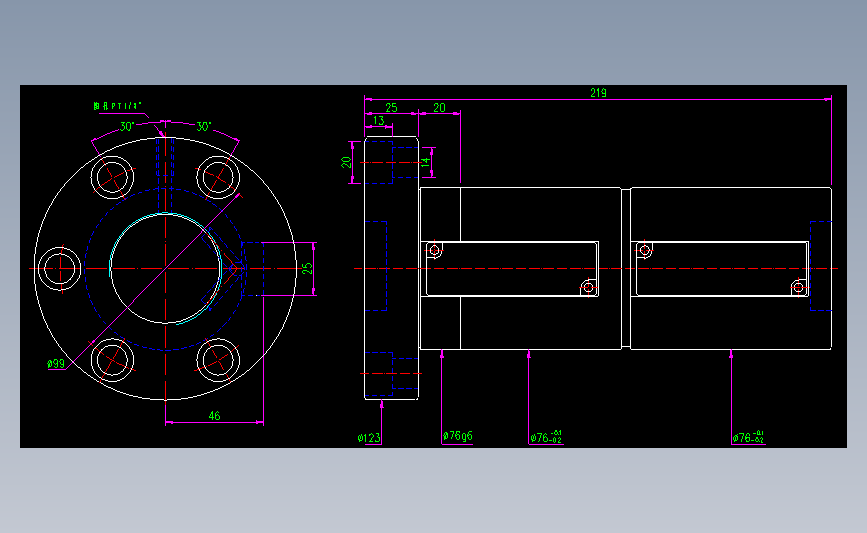This screenshot has height=533, width=867.
Task: Select the ø76g6 tolerance callout
Action: (x=458, y=436)
